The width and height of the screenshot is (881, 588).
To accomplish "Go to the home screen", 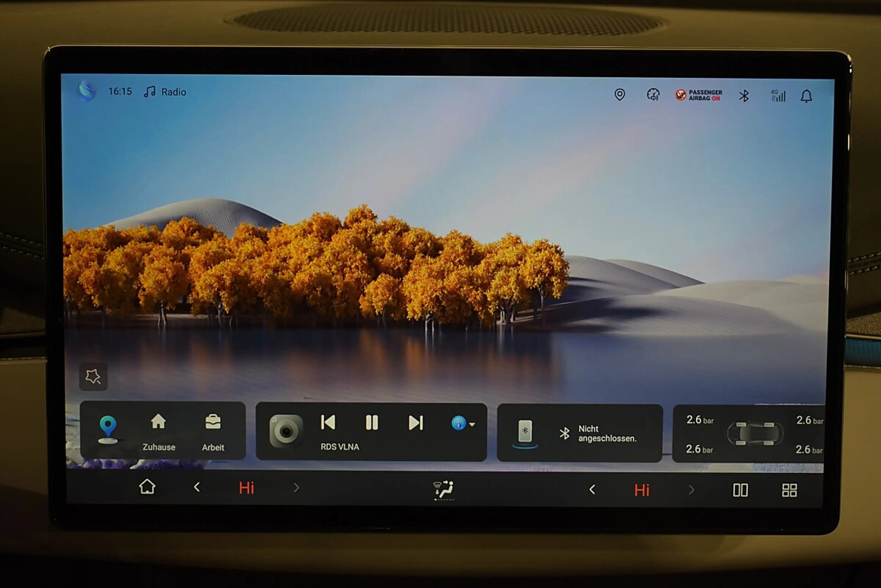I will (x=147, y=487).
